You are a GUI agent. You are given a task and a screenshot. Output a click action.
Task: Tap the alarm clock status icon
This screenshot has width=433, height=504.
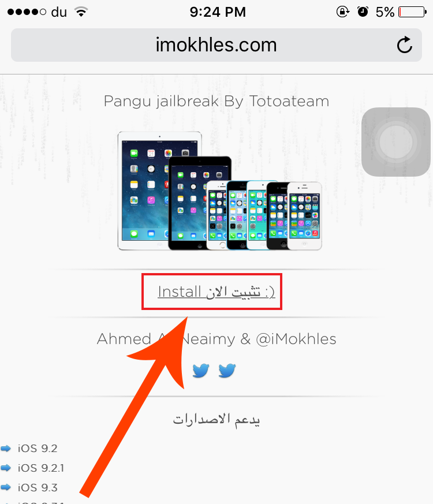(x=363, y=12)
